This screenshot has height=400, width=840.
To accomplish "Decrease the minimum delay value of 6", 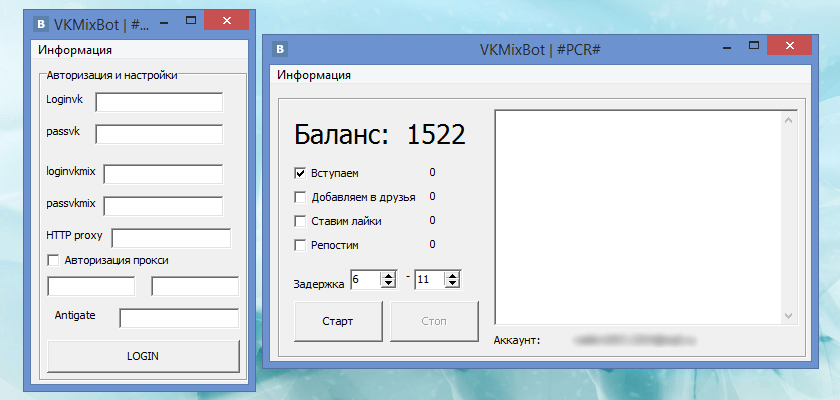I will click(x=388, y=283).
